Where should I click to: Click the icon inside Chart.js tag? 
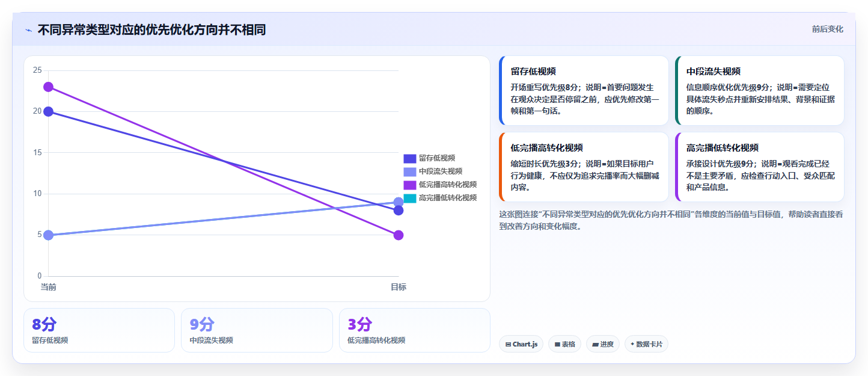[x=509, y=345]
